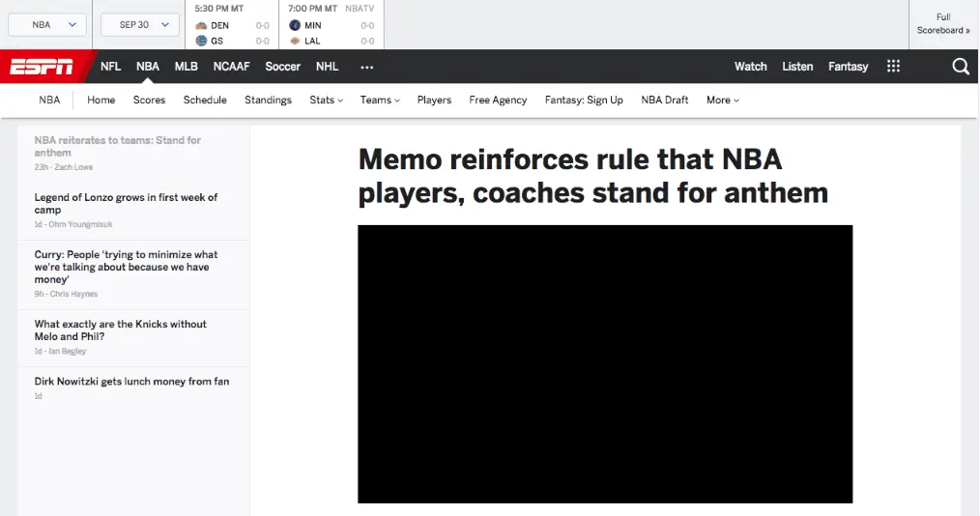Open the NBA league dropdown
Viewport: 980px width, 516px height.
pos(46,25)
